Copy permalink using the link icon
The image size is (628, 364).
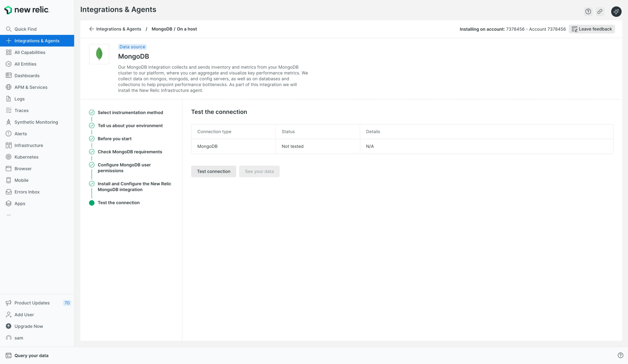tap(600, 12)
